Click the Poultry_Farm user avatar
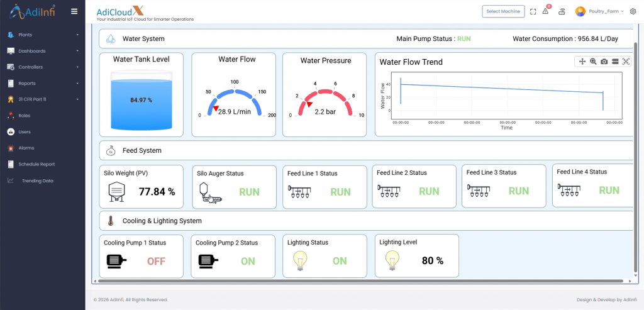This screenshot has width=644, height=310. (x=580, y=11)
